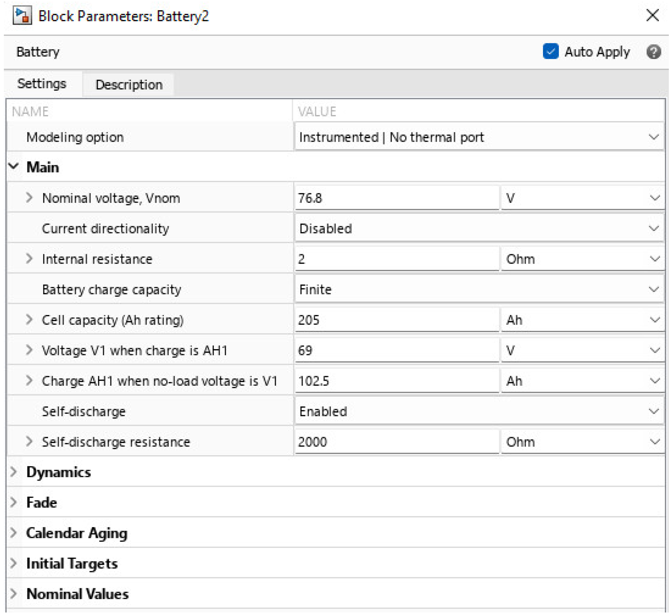Viewport: 672px width, 616px height.
Task: Expand the Calendar Aging section
Action: pos(14,533)
